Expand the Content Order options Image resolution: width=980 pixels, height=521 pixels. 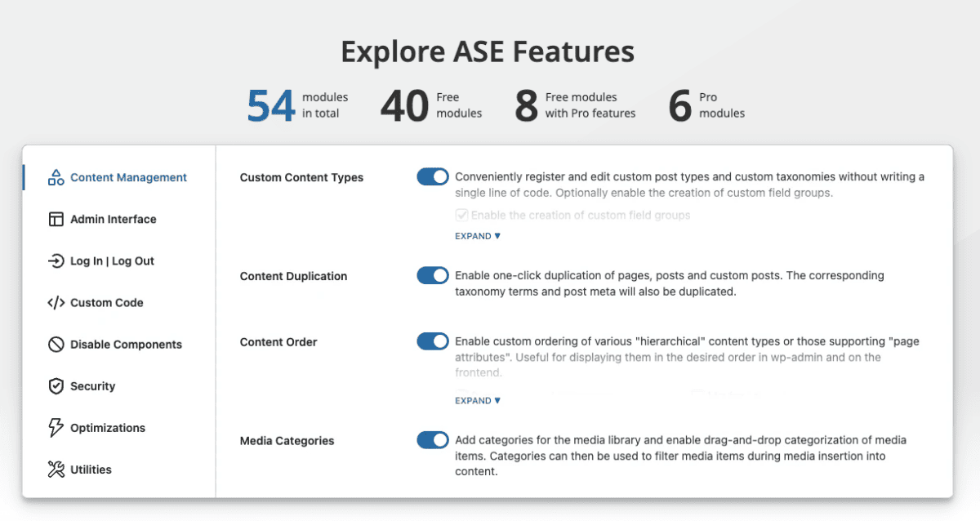[477, 400]
